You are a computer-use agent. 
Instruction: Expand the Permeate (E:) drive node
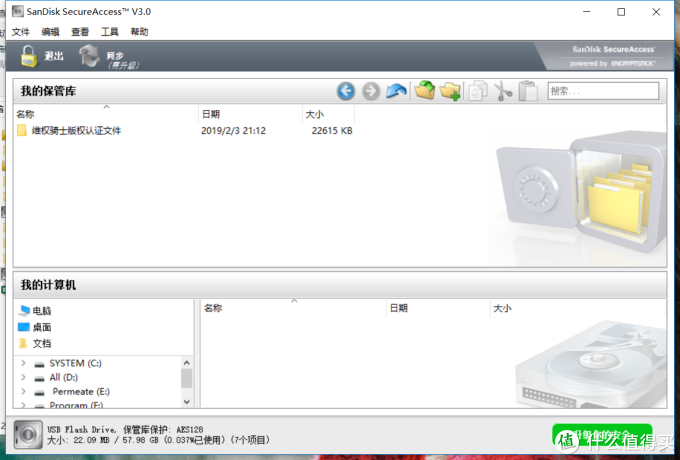[23, 391]
